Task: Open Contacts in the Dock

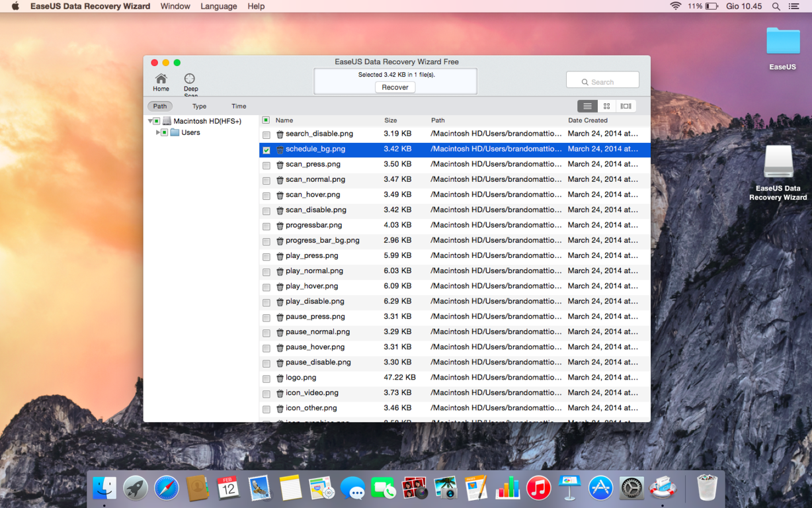Action: 197,488
